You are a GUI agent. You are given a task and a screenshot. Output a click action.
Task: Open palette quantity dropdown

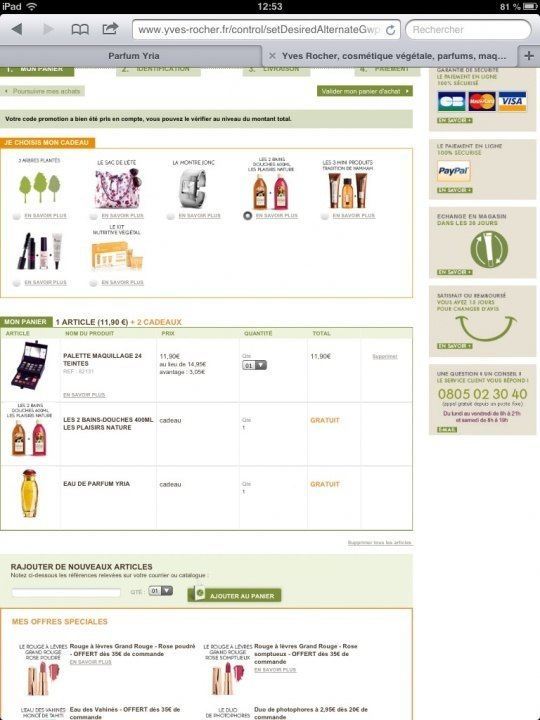[254, 366]
